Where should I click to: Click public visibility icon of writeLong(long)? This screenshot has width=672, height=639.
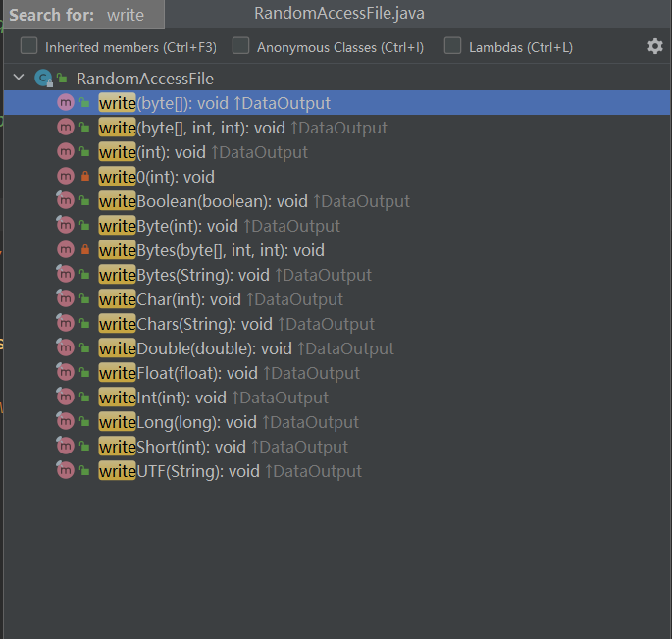point(84,422)
